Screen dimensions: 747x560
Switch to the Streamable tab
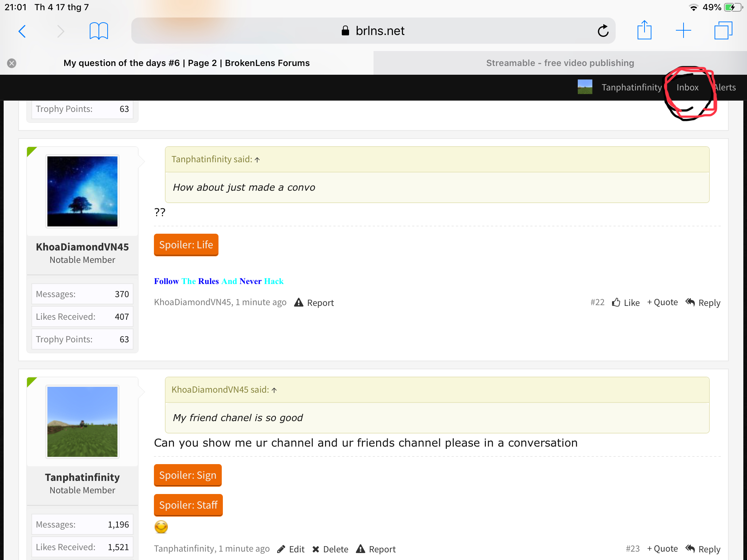point(560,63)
